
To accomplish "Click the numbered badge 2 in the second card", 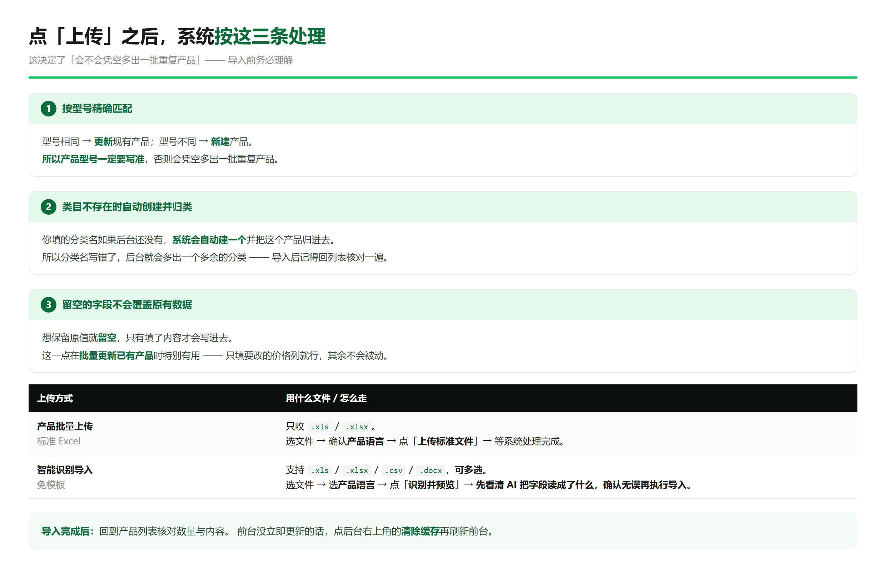I will [48, 207].
